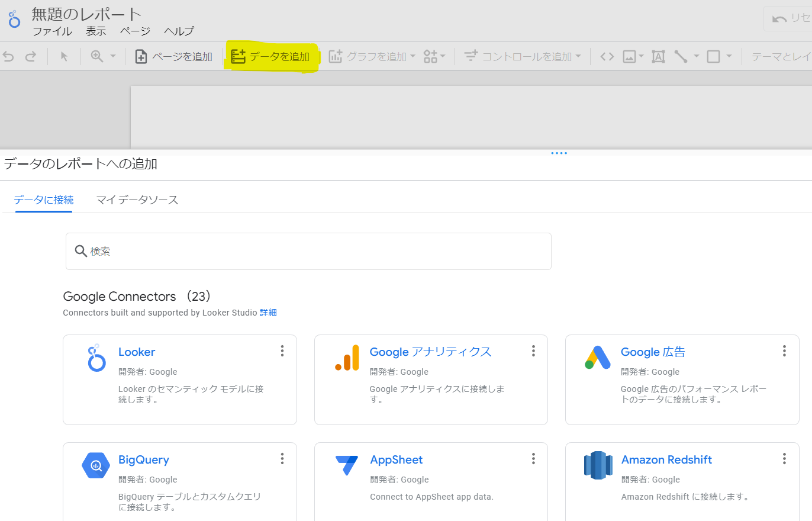The width and height of the screenshot is (812, 521).
Task: Click the Google アナリティクス bar-chart logo
Action: pos(347,358)
